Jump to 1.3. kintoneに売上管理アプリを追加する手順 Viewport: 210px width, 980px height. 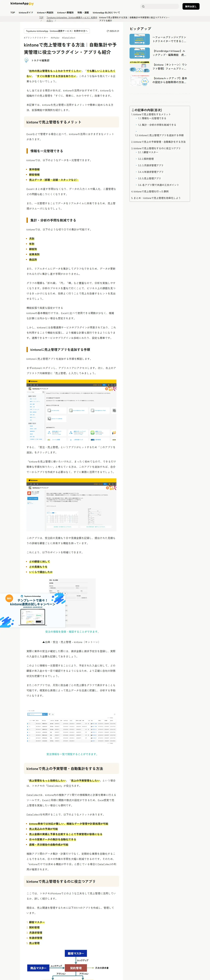click(x=159, y=135)
